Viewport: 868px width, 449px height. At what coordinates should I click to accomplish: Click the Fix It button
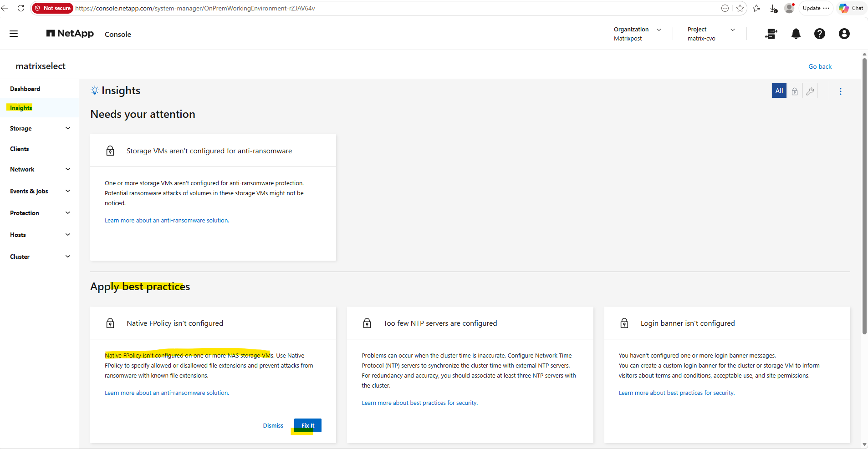(308, 425)
